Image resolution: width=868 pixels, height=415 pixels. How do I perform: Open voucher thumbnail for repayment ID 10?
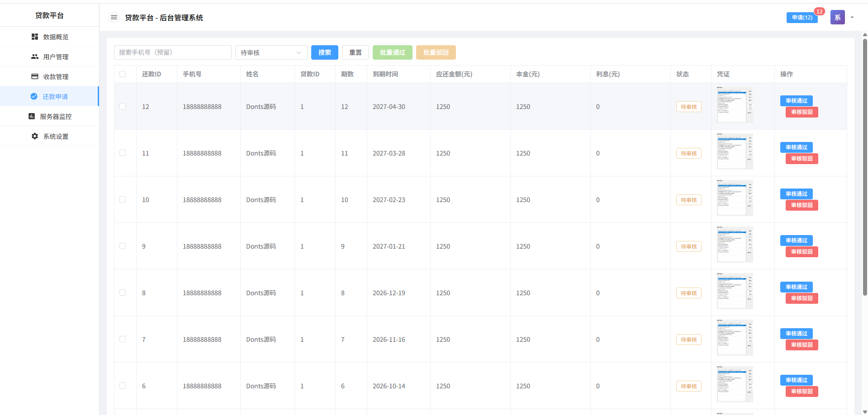point(735,198)
